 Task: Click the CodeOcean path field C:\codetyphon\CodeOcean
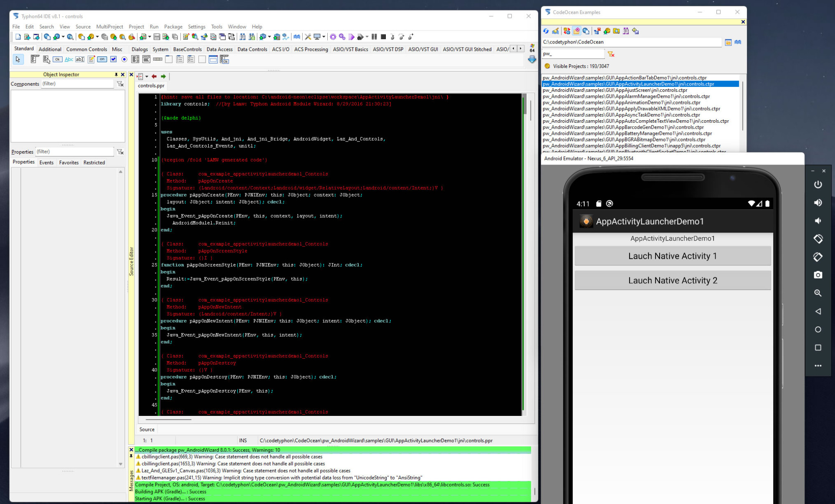[x=631, y=42]
